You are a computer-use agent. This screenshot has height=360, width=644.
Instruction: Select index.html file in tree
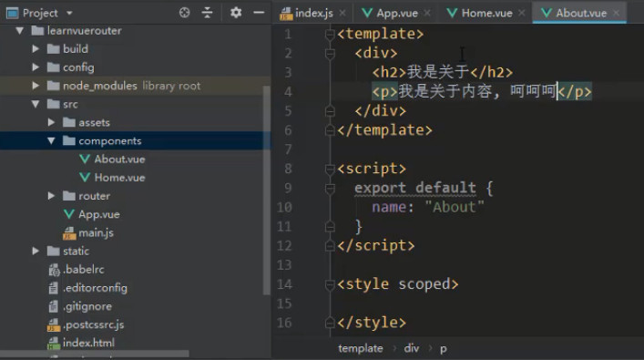coord(88,343)
